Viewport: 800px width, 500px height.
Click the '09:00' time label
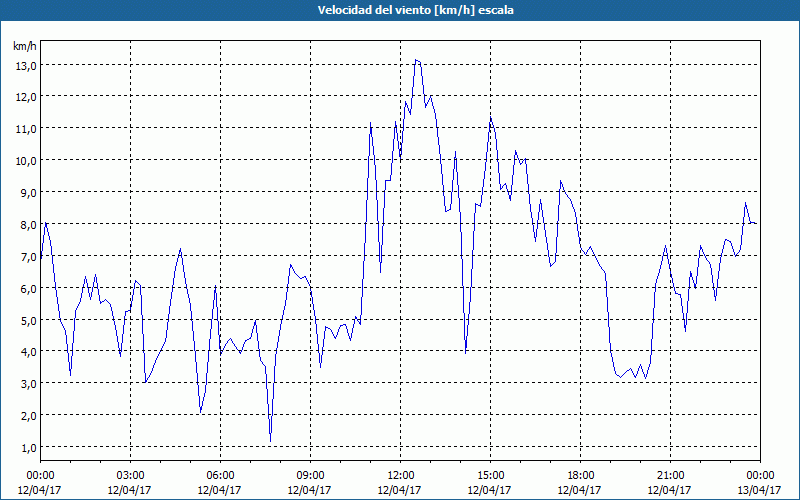pyautogui.click(x=310, y=476)
